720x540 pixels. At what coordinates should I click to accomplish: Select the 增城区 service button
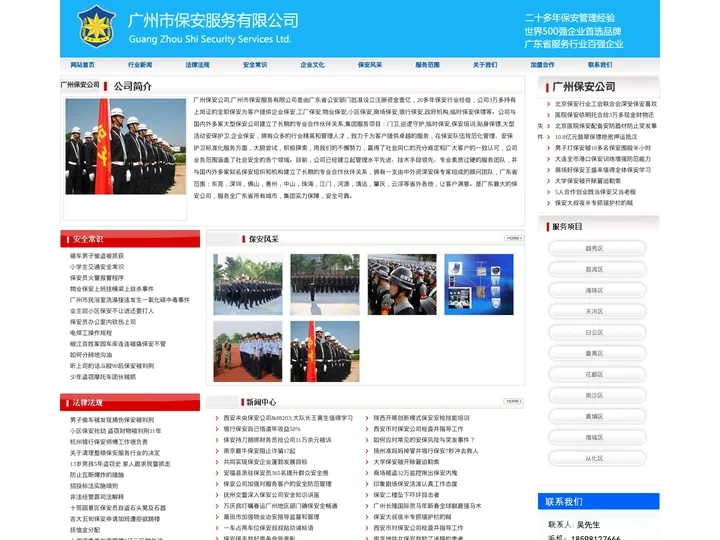597,438
